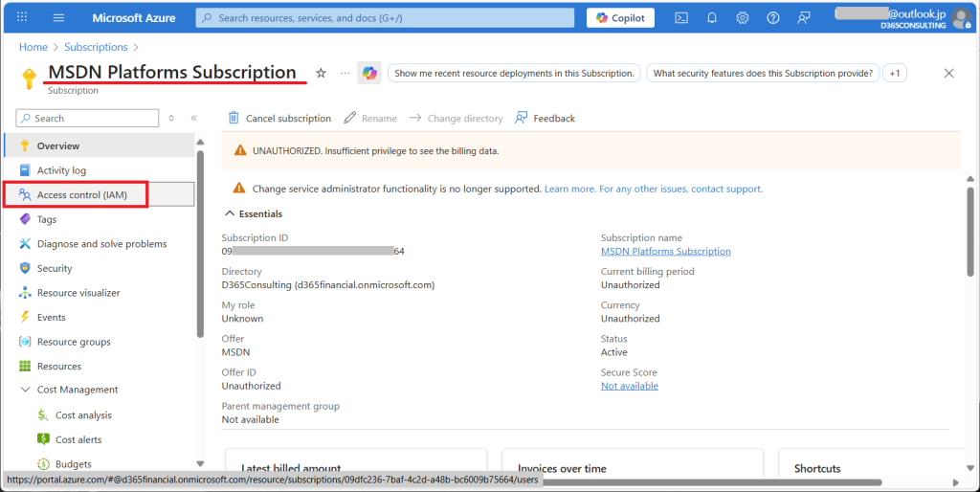This screenshot has width=980, height=492.
Task: Open the waffle app launcher icon
Action: click(x=22, y=17)
